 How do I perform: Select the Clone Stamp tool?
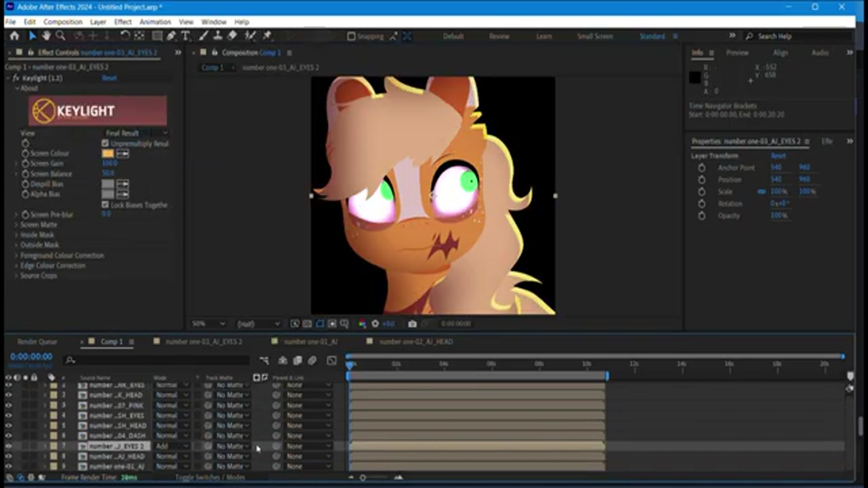coord(217,36)
